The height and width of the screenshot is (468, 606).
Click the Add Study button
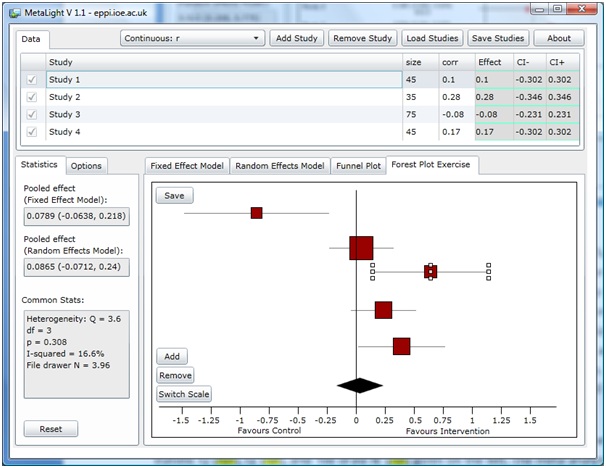pyautogui.click(x=296, y=39)
